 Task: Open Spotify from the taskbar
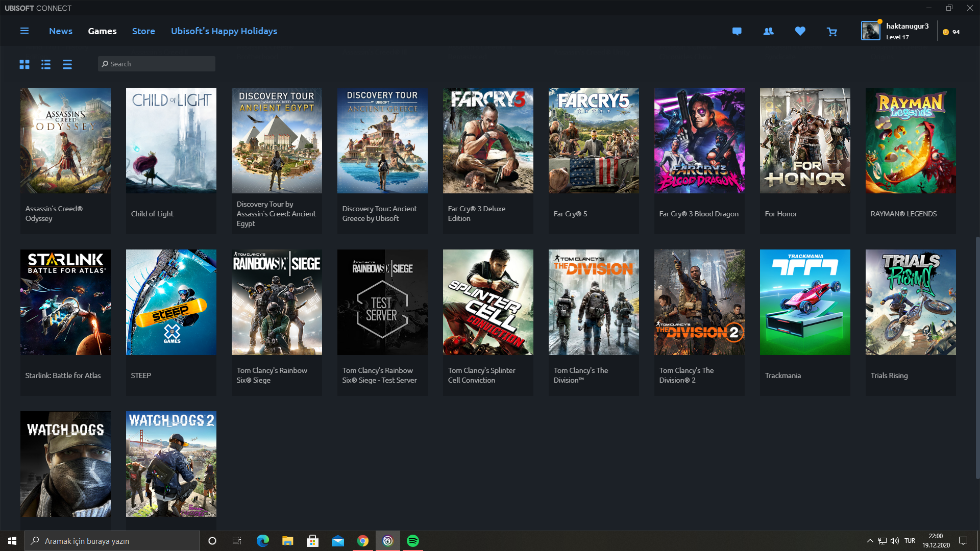(413, 541)
